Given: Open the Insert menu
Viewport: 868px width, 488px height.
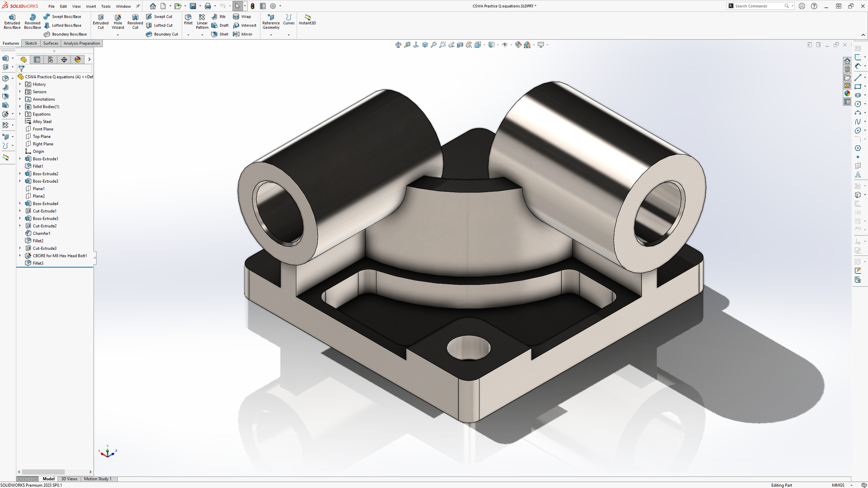Looking at the screenshot, I should (91, 6).
